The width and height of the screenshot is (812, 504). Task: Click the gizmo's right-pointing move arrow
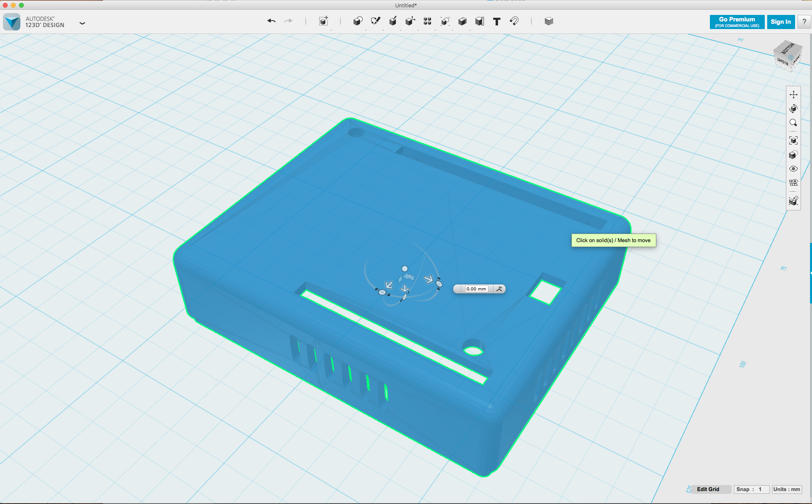tap(428, 278)
